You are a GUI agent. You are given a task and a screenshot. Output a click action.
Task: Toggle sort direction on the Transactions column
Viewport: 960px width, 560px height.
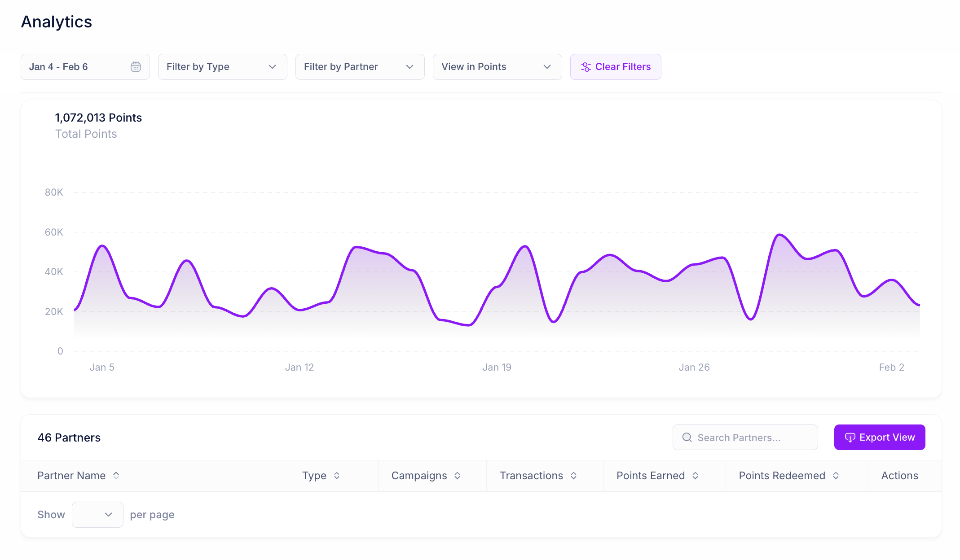573,475
